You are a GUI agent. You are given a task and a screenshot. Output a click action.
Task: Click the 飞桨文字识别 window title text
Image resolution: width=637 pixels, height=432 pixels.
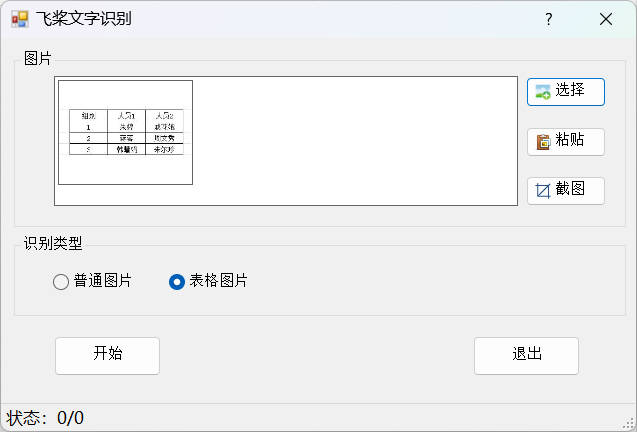[x=84, y=19]
